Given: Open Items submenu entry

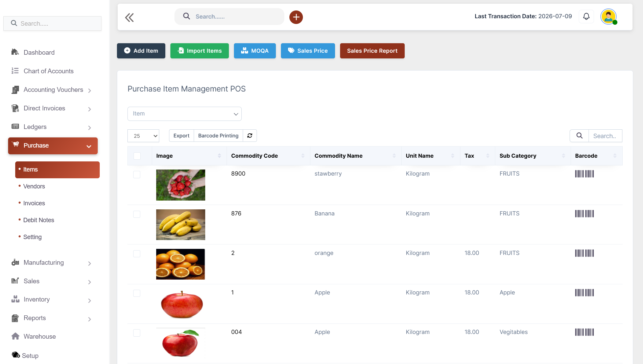Looking at the screenshot, I should point(57,170).
